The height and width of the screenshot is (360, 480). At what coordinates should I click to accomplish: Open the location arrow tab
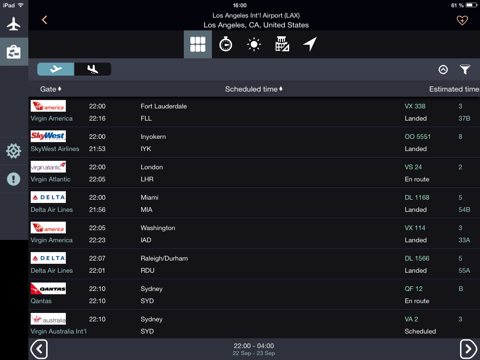(310, 44)
